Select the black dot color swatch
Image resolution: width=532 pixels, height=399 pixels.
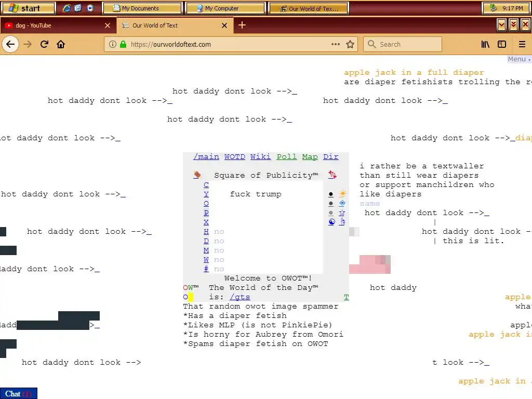coord(331,194)
